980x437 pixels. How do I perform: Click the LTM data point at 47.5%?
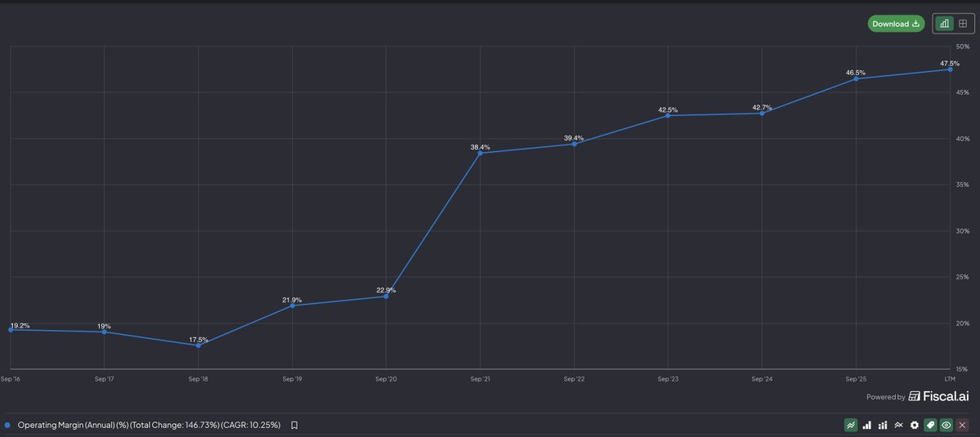point(950,69)
